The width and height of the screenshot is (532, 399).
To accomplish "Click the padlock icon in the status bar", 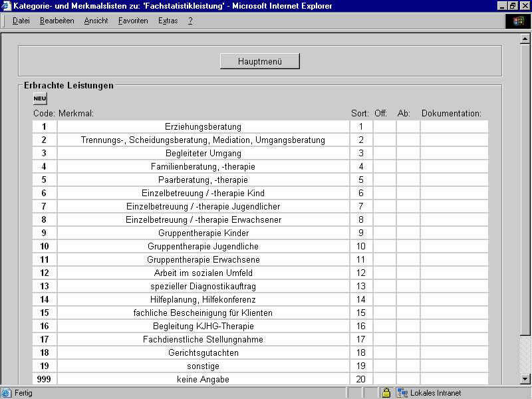I will (386, 392).
